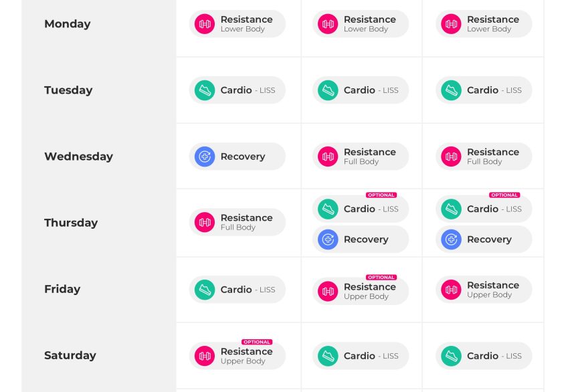The height and width of the screenshot is (392, 566).
Task: Click the shoe icon in Tuesday's first Cardio pill
Action: tap(205, 90)
